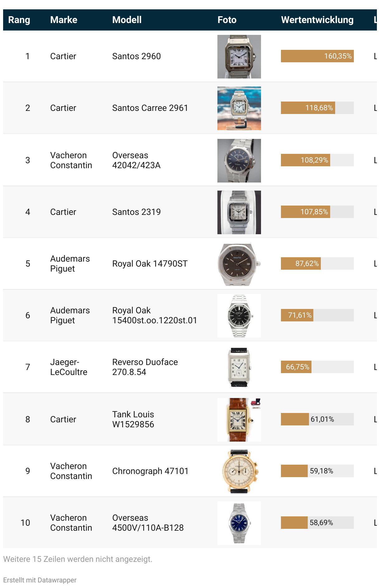Open the Santos 2319 watch photo

click(239, 212)
